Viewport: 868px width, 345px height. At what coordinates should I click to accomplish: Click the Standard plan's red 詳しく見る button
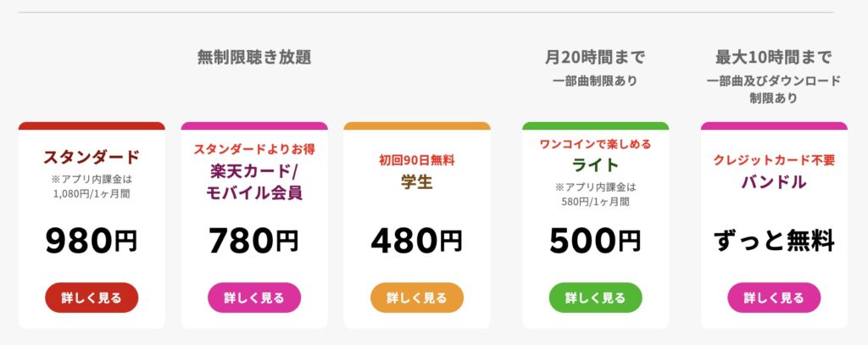coord(92,298)
